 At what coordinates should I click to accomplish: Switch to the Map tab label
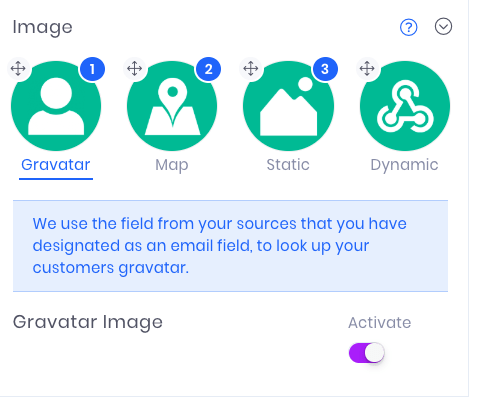coord(172,165)
